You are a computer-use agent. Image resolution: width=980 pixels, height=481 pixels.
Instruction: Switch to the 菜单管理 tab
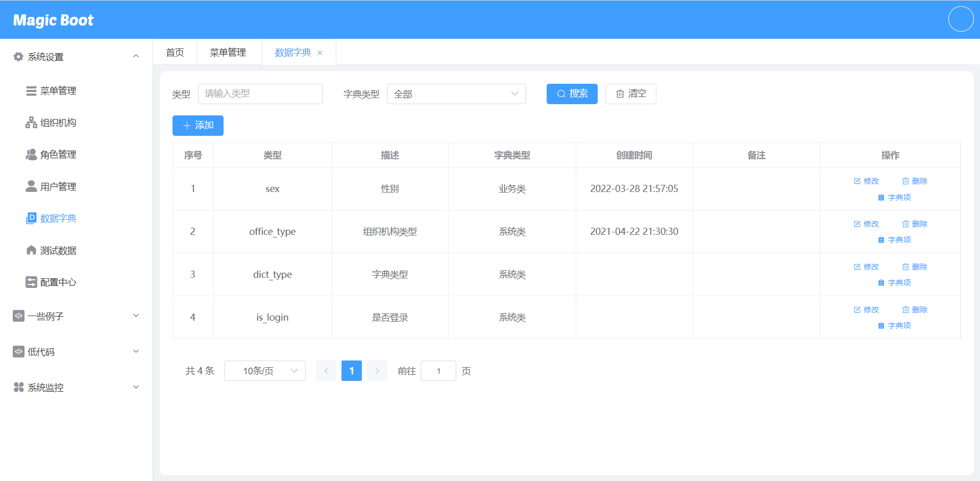(229, 52)
